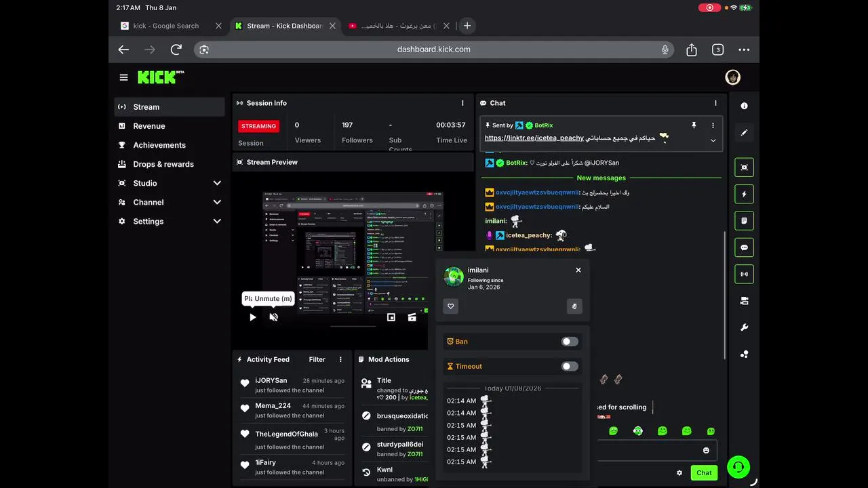Viewport: 868px width, 488px height.
Task: Click the Kwnl unbanned mod action entry
Action: (395, 474)
